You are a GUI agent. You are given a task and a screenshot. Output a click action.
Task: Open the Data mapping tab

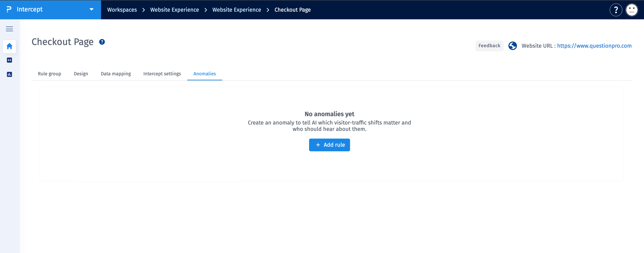(116, 74)
